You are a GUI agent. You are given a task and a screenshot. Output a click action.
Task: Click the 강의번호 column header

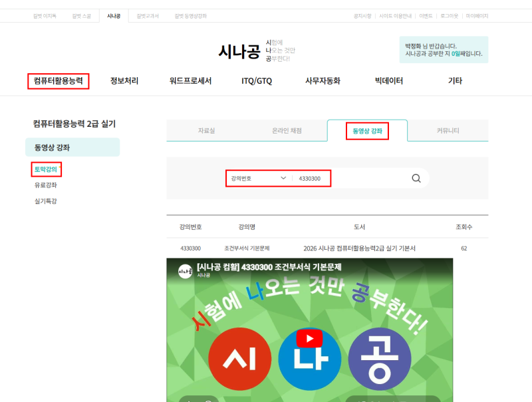(190, 227)
